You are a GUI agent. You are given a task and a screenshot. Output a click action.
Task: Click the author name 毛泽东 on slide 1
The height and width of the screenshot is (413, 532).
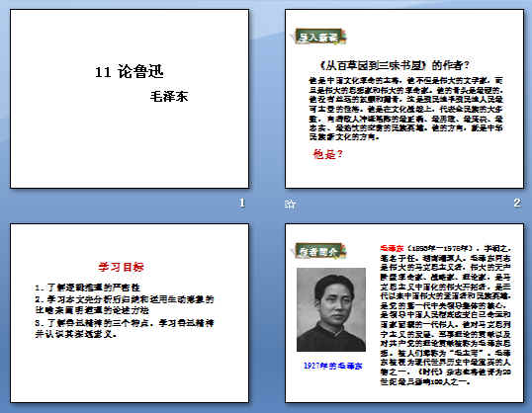coord(169,96)
